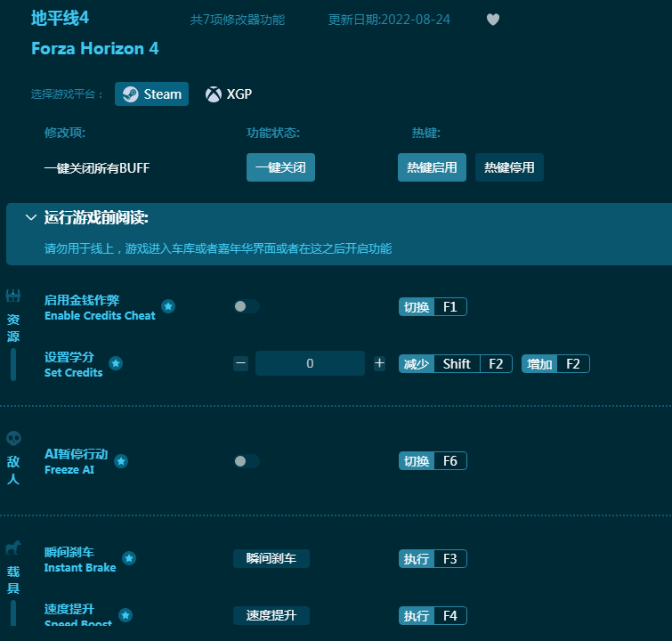
Task: Toggle Enable Credits Cheat switch
Action: coord(247,306)
